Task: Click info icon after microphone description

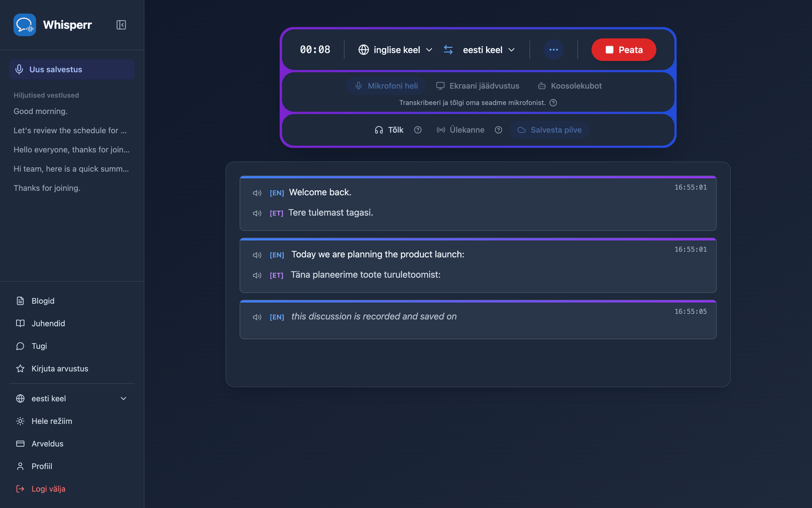Action: click(553, 103)
